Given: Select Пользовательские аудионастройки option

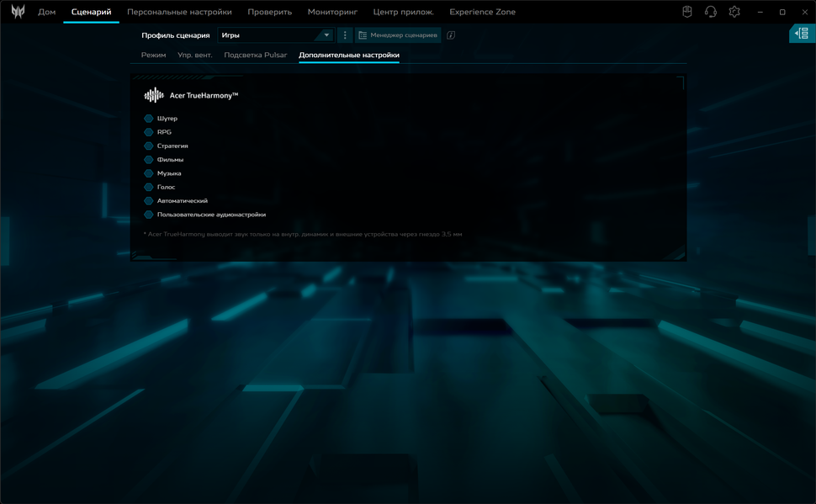Looking at the screenshot, I should [x=205, y=215].
